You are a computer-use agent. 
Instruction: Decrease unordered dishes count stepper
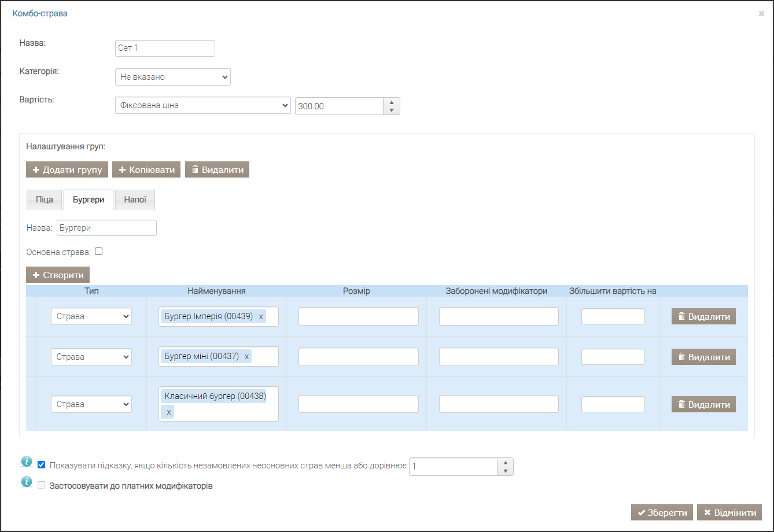coord(506,471)
